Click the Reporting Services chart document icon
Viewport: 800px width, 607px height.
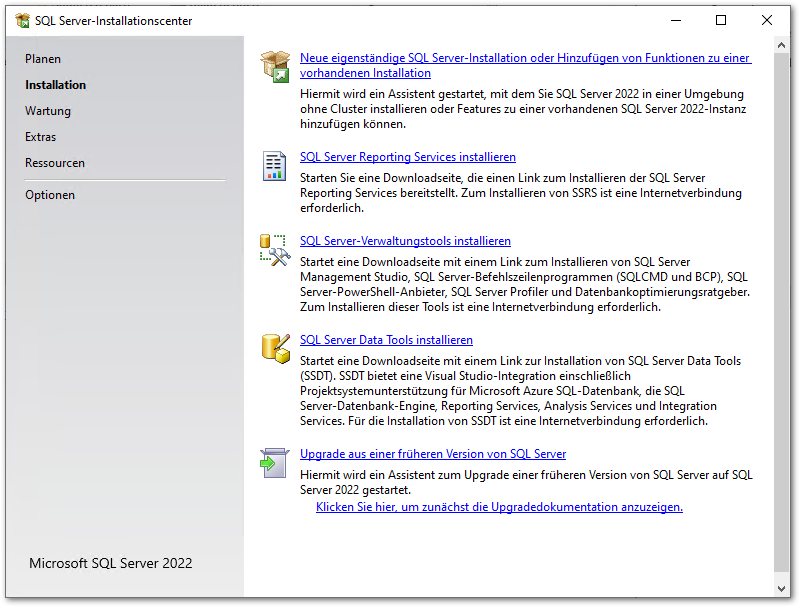[274, 166]
